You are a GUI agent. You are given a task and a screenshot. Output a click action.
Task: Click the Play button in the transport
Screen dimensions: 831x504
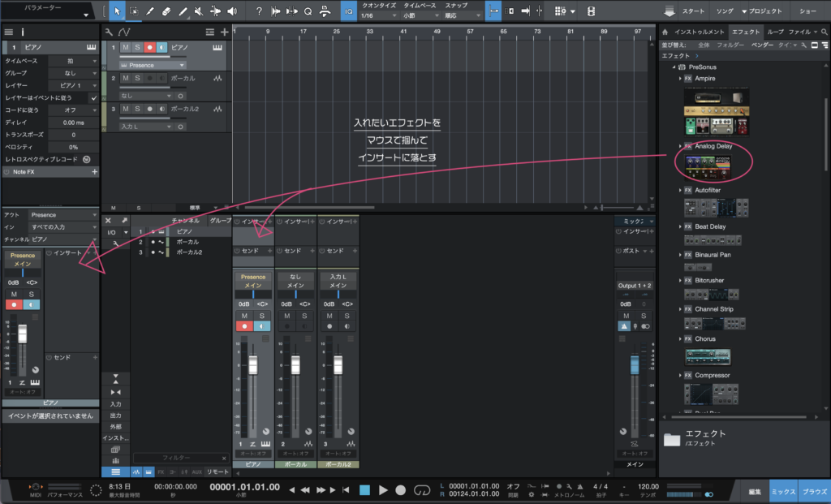[x=382, y=489]
